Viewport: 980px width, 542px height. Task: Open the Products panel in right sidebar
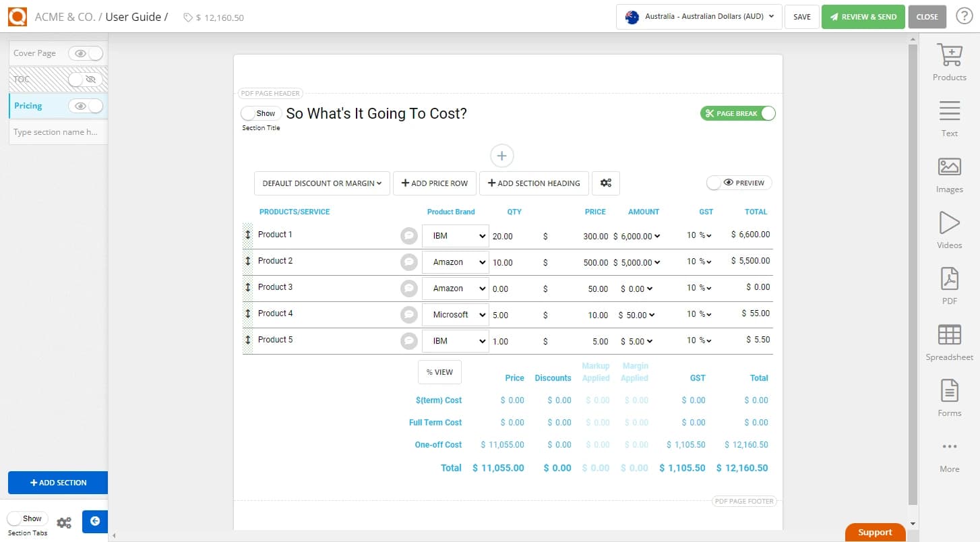click(949, 61)
